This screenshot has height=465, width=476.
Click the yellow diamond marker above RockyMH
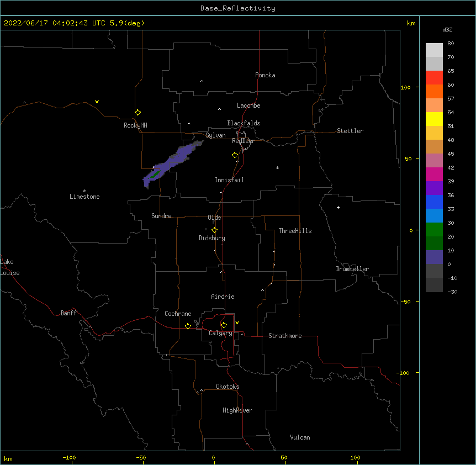coord(138,113)
